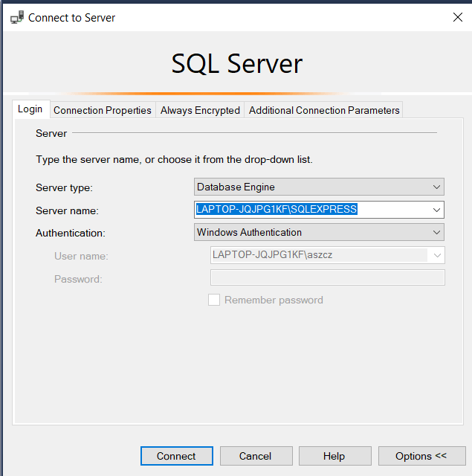This screenshot has width=472, height=476.
Task: Open the Authentication dropdown list
Action: point(319,233)
